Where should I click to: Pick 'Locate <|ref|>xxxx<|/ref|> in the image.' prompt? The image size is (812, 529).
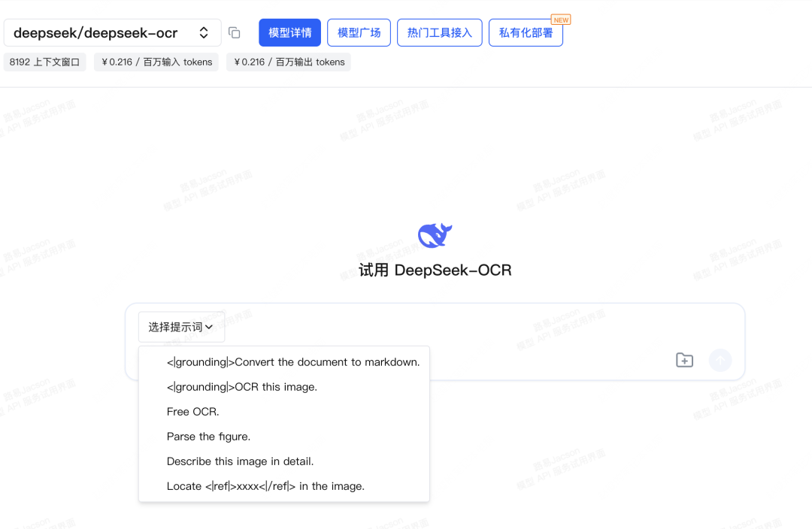[284, 486]
